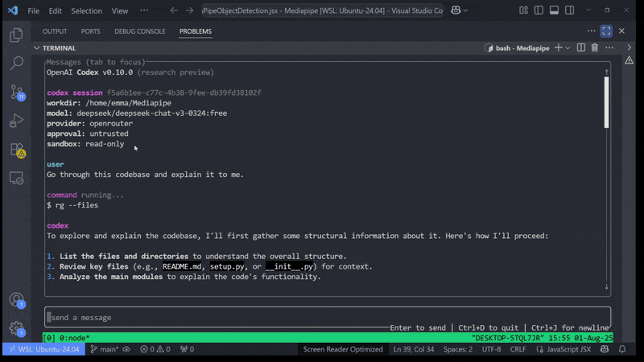The height and width of the screenshot is (362, 644).
Task: Change line ending via CRLF
Action: pyautogui.click(x=518, y=349)
